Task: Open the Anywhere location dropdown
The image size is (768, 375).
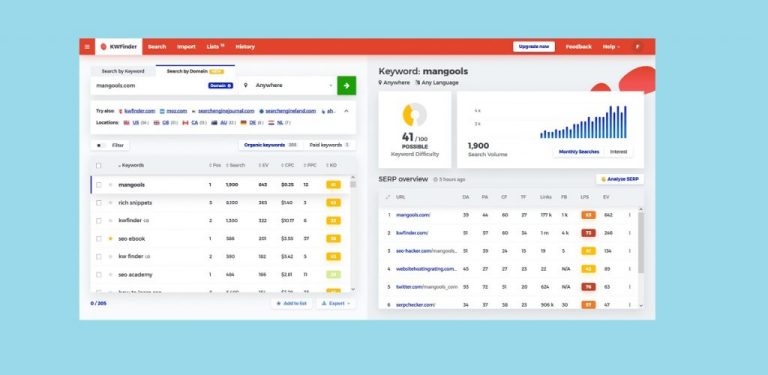Action: [288, 86]
